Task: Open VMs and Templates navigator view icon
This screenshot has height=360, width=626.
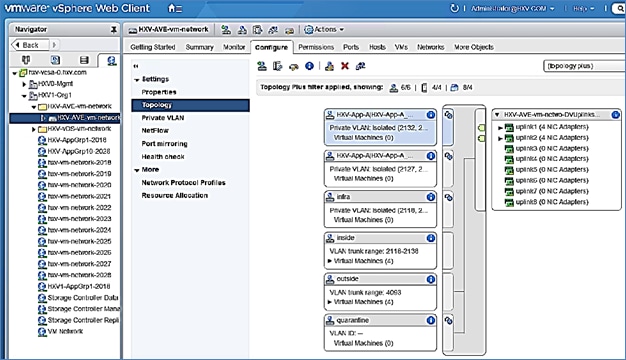Action: point(55,60)
